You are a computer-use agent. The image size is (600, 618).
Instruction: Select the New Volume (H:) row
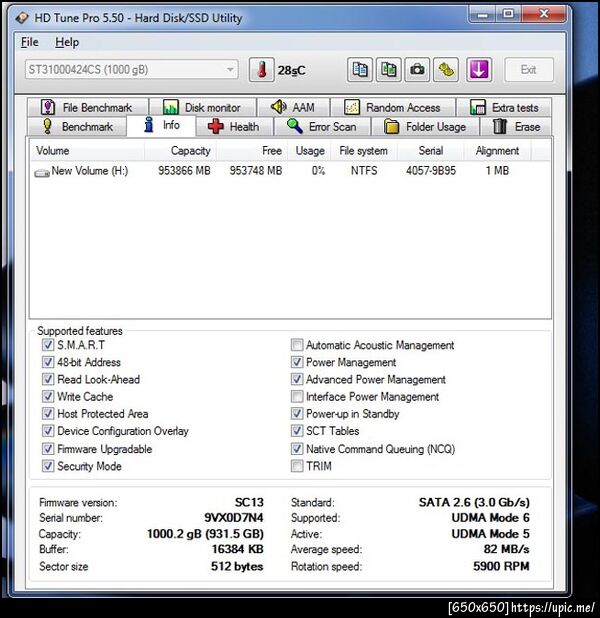(x=290, y=171)
